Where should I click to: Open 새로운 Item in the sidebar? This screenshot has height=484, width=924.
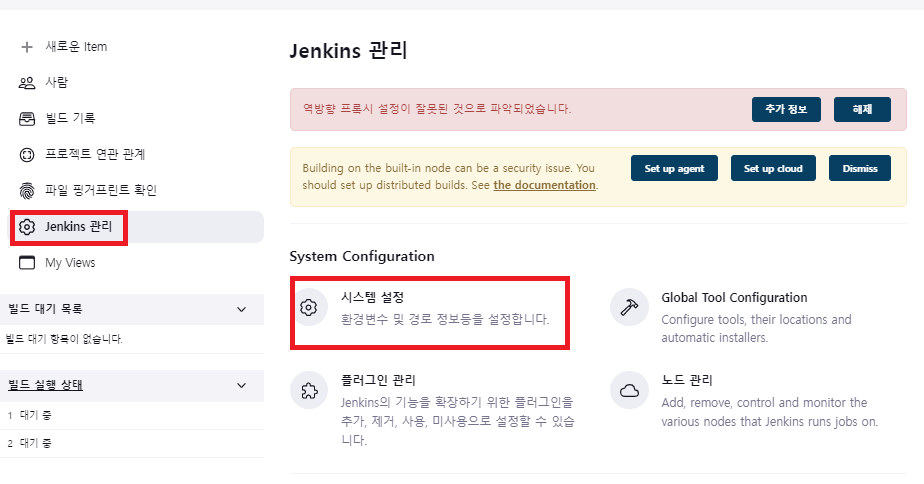76,47
